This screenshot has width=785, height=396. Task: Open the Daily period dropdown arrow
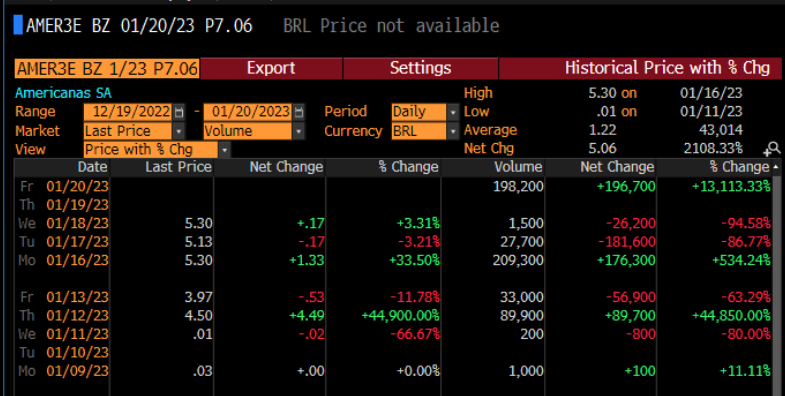pos(453,112)
